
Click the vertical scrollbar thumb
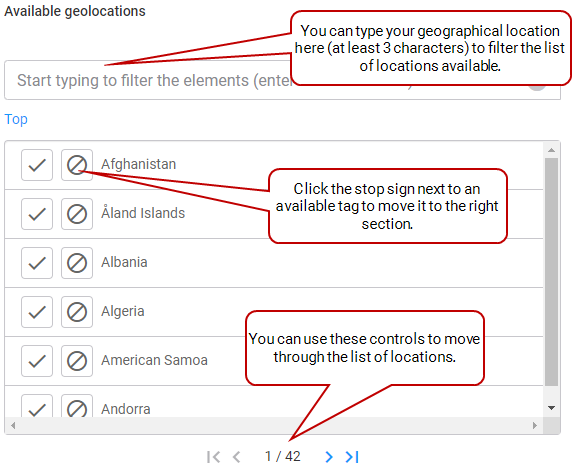click(x=551, y=272)
